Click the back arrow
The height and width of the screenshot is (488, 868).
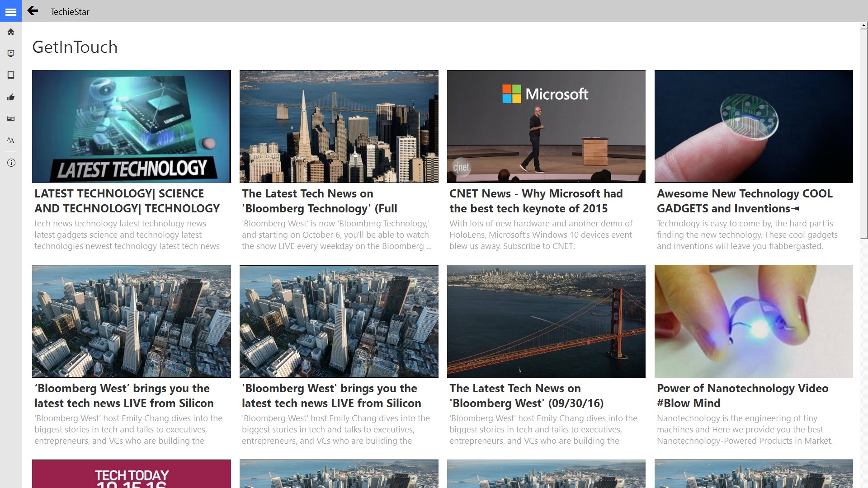click(33, 11)
